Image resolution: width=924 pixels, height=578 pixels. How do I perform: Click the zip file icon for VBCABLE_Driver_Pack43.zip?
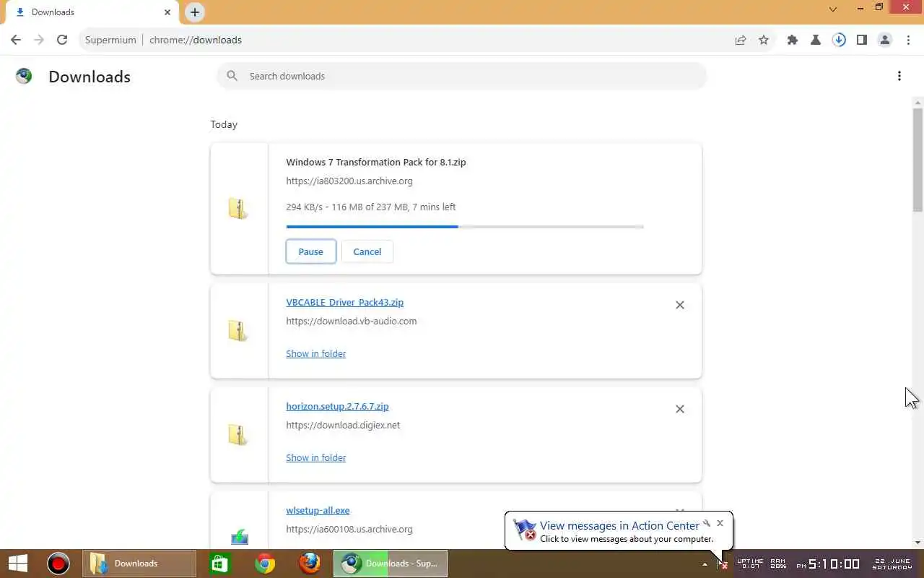tap(238, 331)
